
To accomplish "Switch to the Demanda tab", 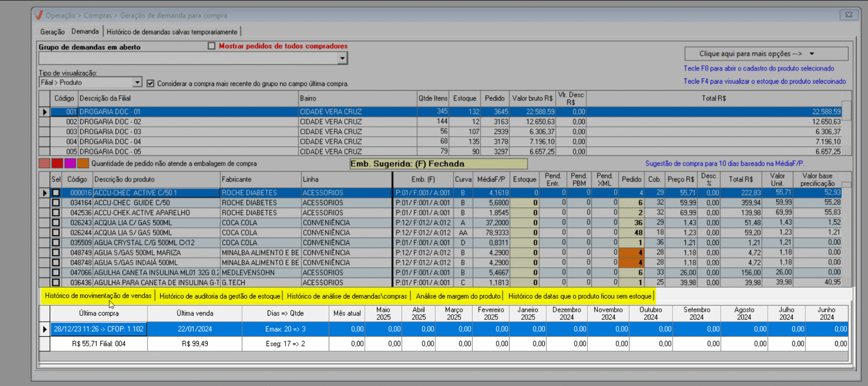I will [85, 31].
